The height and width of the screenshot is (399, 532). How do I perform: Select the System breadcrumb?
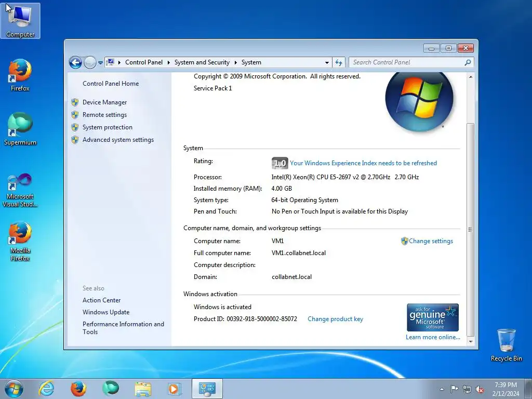point(251,62)
